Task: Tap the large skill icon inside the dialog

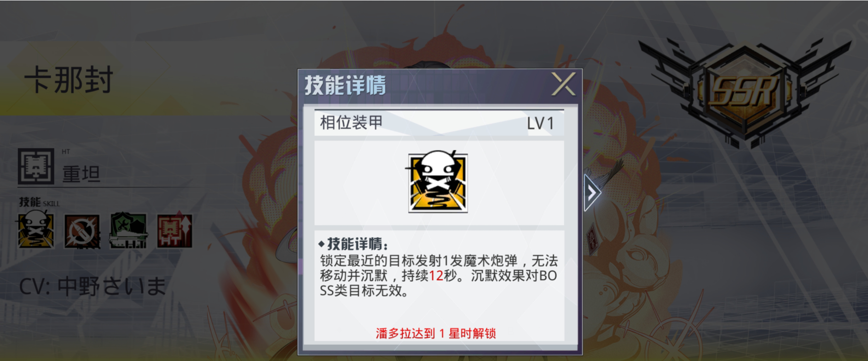Action: pyautogui.click(x=438, y=182)
